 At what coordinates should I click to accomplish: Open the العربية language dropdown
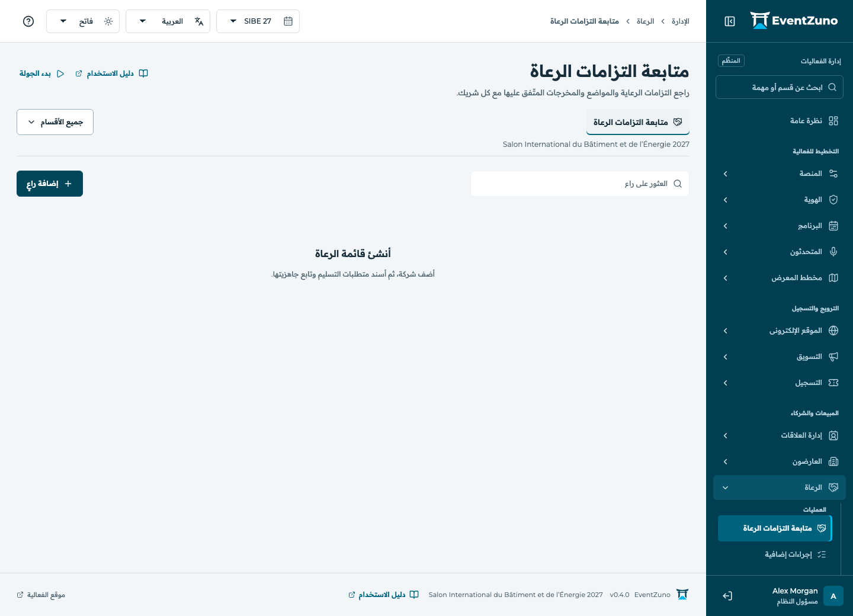168,21
